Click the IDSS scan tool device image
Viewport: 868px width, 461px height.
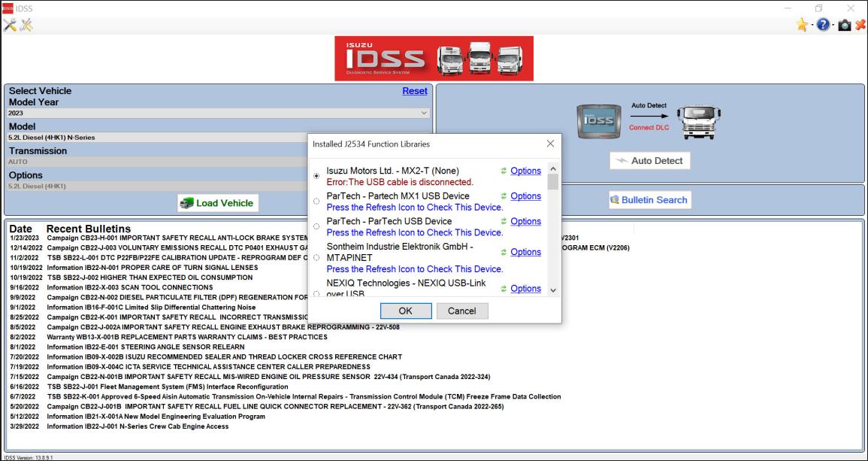pos(599,120)
